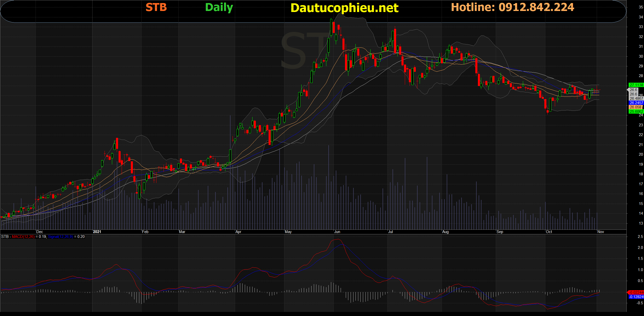
Task: Click the Jun month label on time axis
Action: [x=337, y=232]
